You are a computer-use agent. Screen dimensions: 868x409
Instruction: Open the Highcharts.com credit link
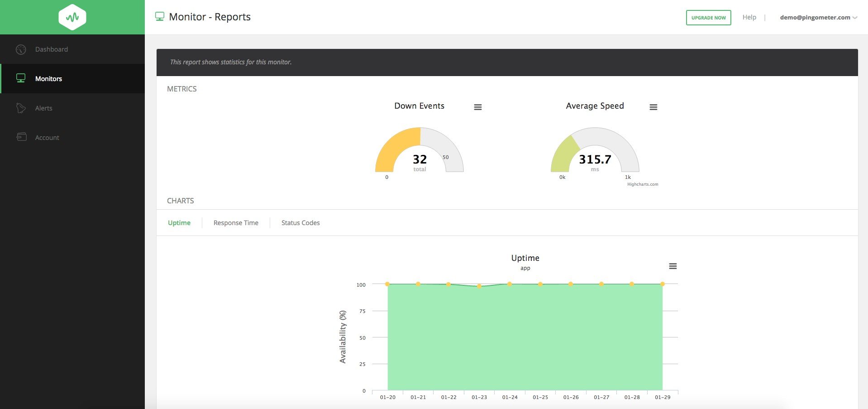pos(643,184)
